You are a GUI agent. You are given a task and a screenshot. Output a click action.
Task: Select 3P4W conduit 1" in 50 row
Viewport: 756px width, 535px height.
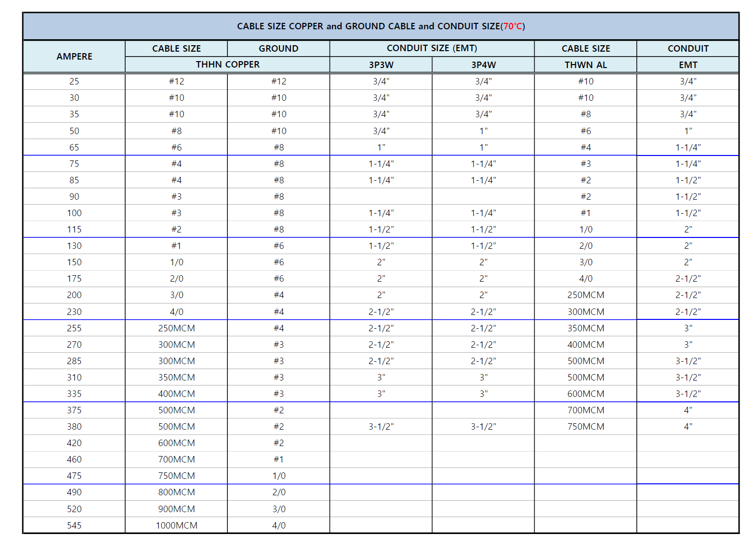pyautogui.click(x=483, y=131)
